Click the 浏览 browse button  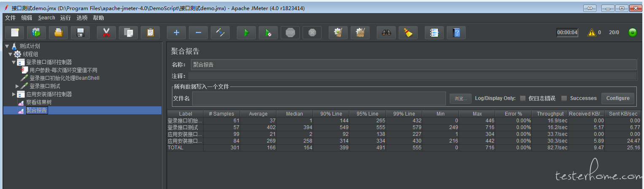pyautogui.click(x=460, y=99)
